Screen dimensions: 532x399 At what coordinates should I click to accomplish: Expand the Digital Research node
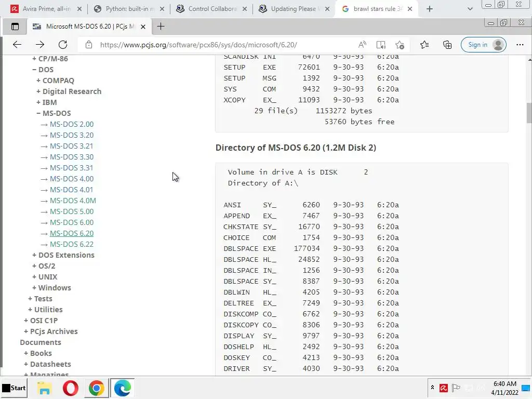(x=69, y=91)
